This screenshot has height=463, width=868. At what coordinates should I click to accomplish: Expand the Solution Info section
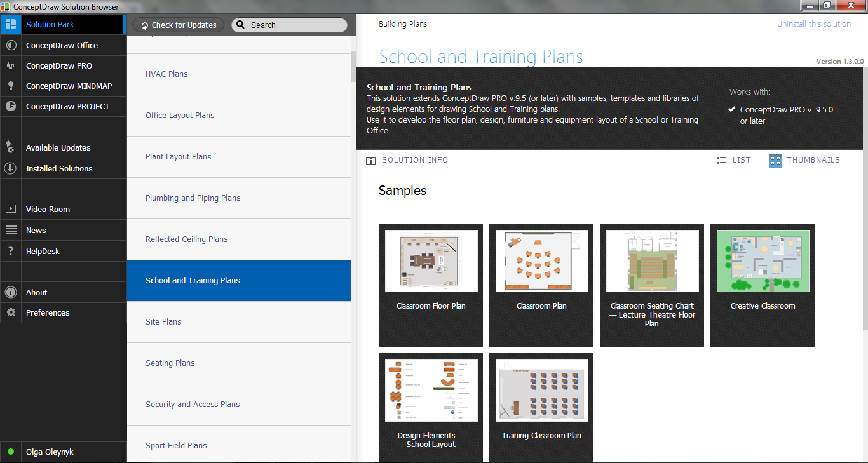pyautogui.click(x=407, y=161)
